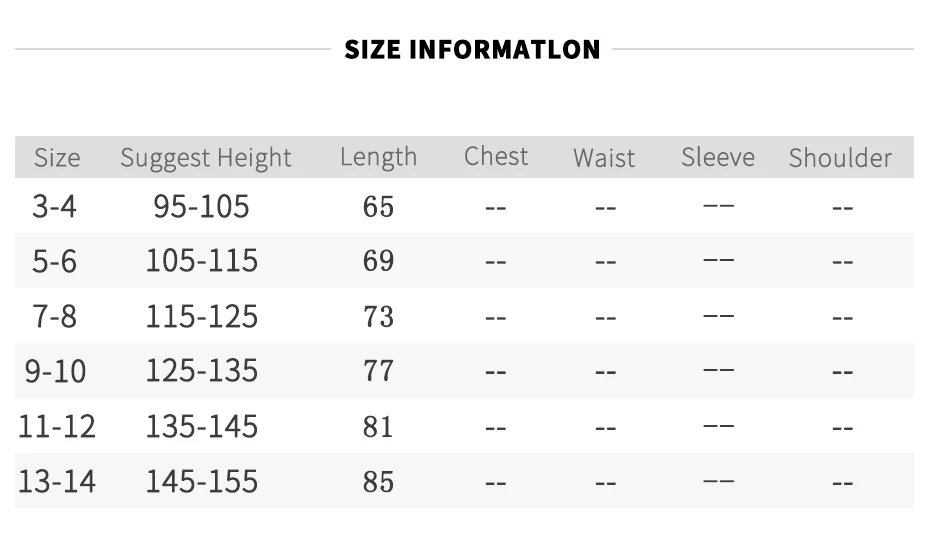Click the Shoulder column header

point(840,158)
